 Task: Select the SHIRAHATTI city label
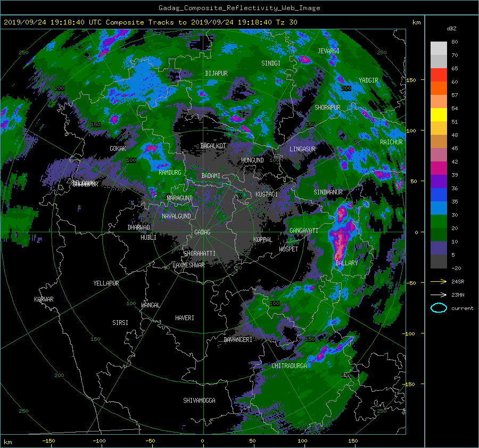200,253
